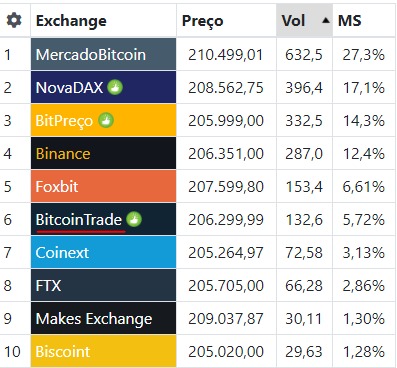The width and height of the screenshot is (397, 368).
Task: Open the Foxbit exchange row
Action: point(103,186)
